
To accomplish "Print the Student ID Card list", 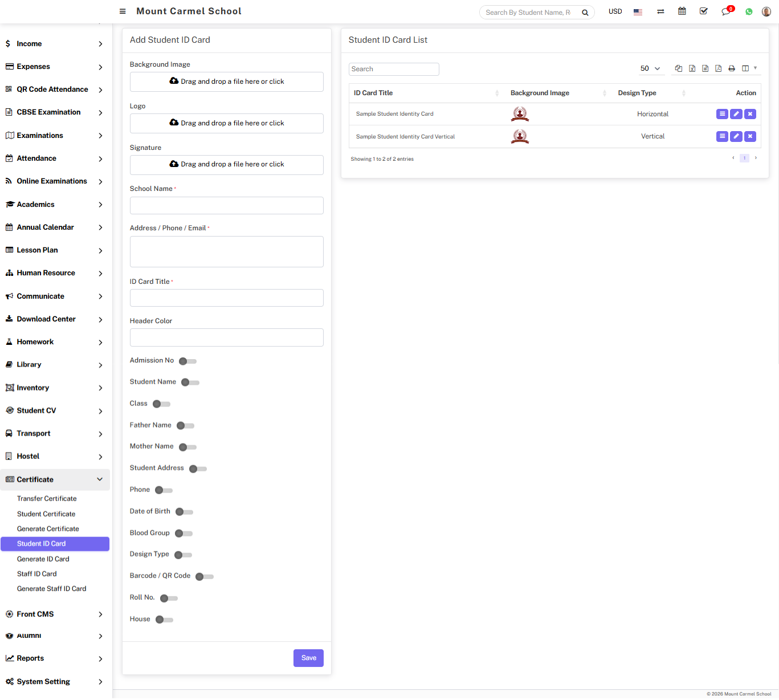I will [x=732, y=68].
